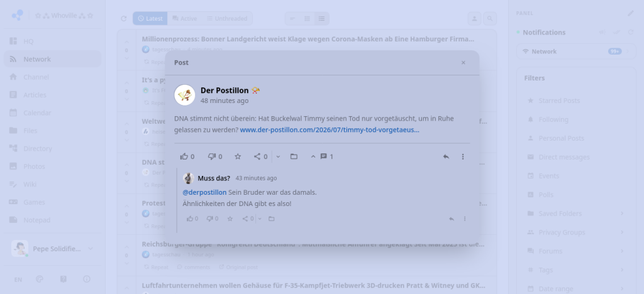This screenshot has height=294, width=644.
Task: View Der Postillon's avatar
Action: [x=184, y=95]
